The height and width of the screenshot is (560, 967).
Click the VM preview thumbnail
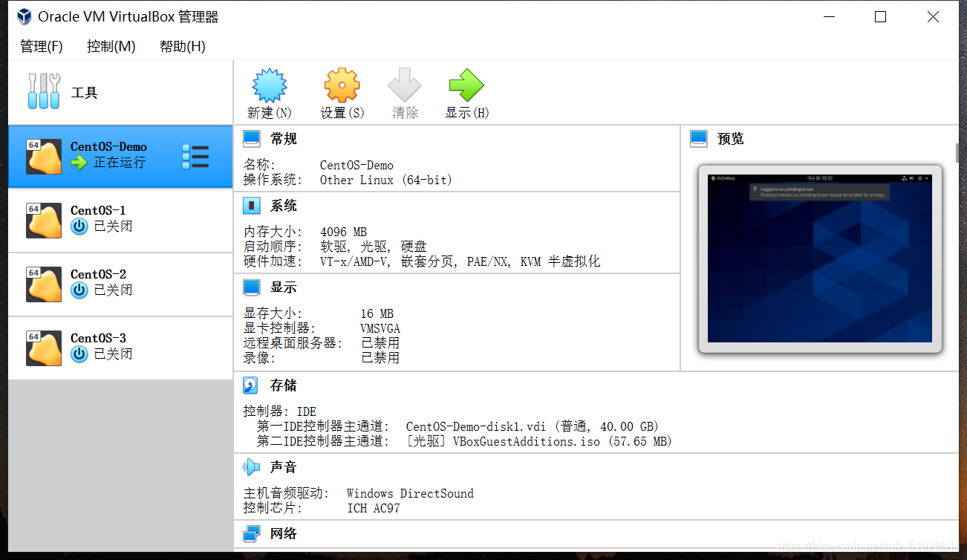820,258
